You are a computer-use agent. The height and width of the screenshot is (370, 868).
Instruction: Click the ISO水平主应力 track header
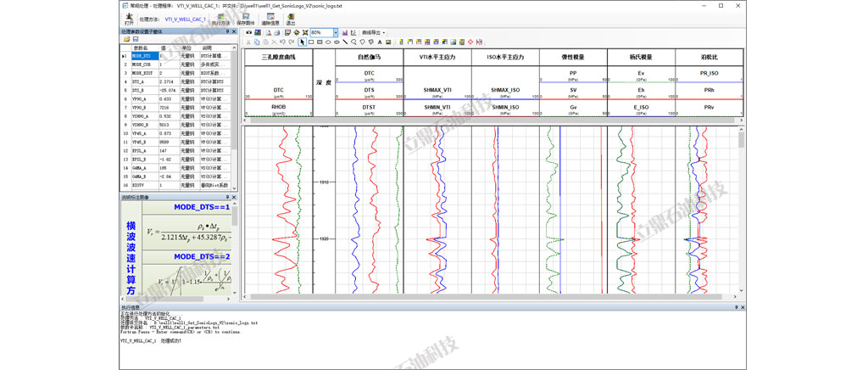click(x=505, y=57)
